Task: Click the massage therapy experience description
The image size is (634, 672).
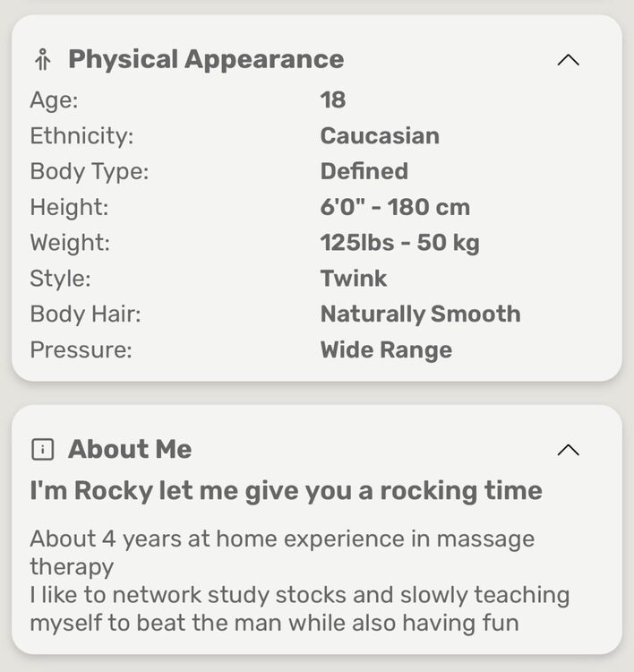Action: tap(282, 552)
